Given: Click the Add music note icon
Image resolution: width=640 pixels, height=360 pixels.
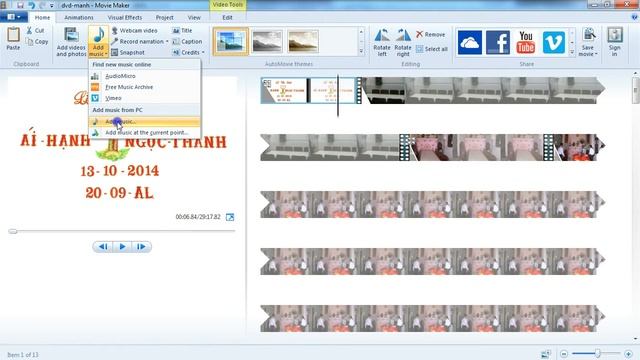Looking at the screenshot, I should (98, 35).
